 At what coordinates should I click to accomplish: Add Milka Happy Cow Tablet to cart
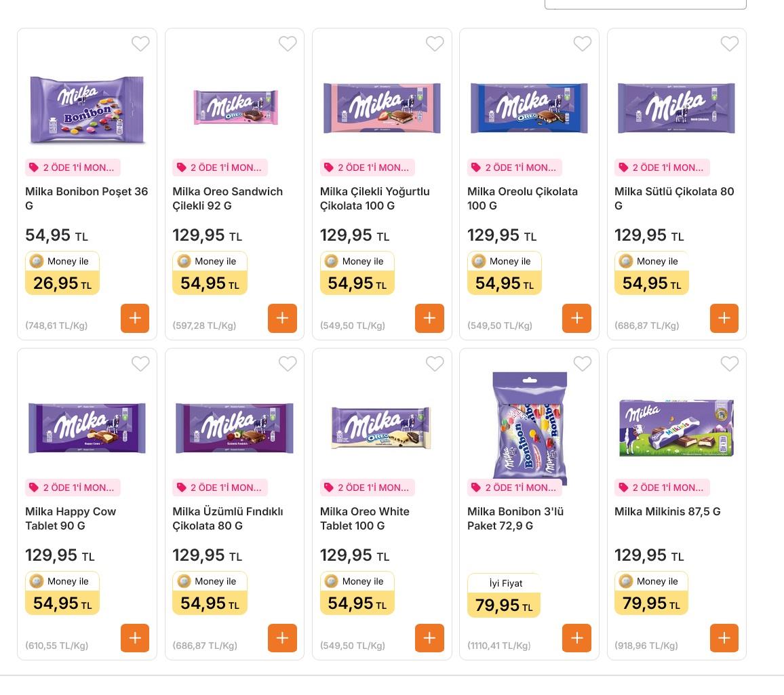[135, 638]
